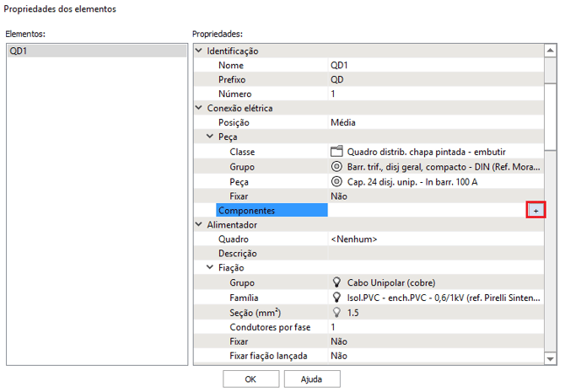The width and height of the screenshot is (565, 392).
Task: Click the lightbulb icon beside Isol.PVC
Action: (336, 298)
